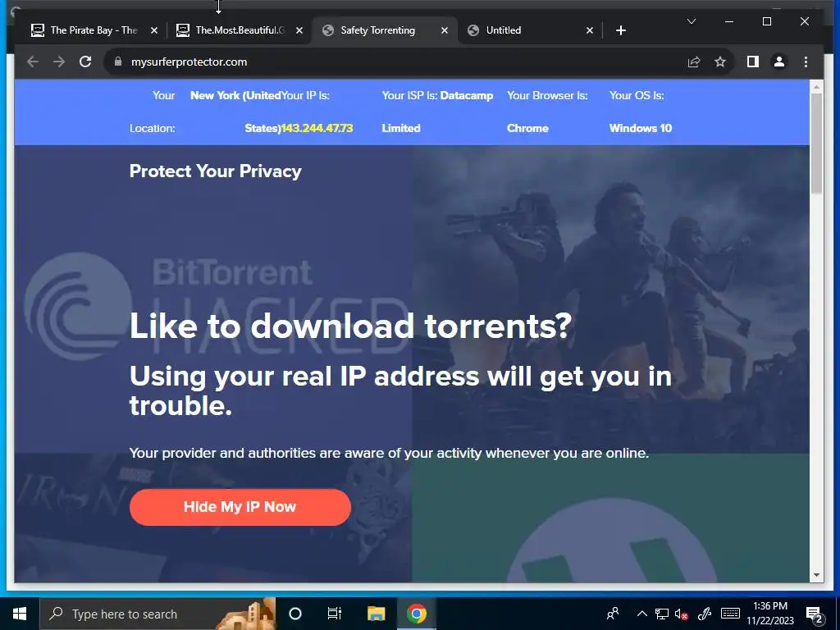Click the scrollbar down arrow

click(816, 575)
